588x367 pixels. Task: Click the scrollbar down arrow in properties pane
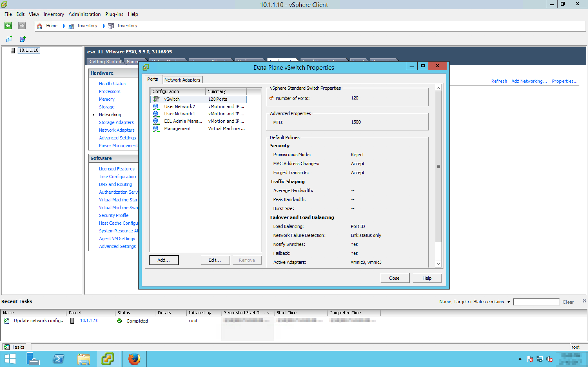click(x=438, y=264)
